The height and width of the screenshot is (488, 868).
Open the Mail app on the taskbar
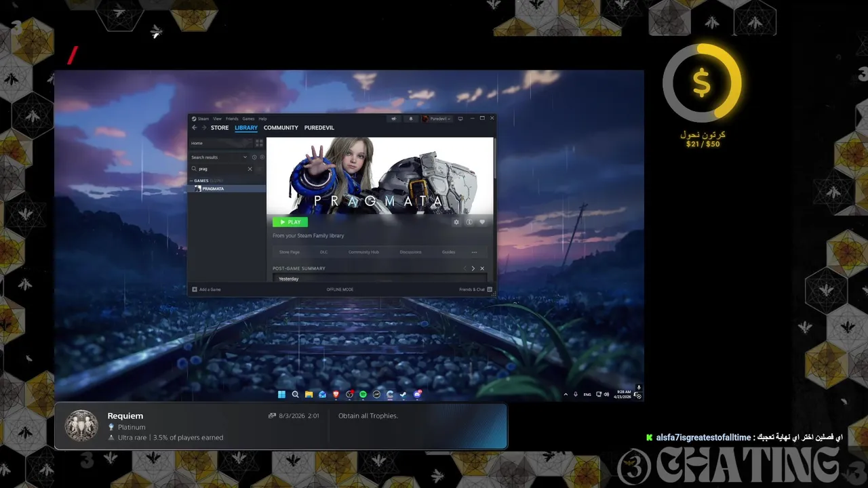(322, 394)
